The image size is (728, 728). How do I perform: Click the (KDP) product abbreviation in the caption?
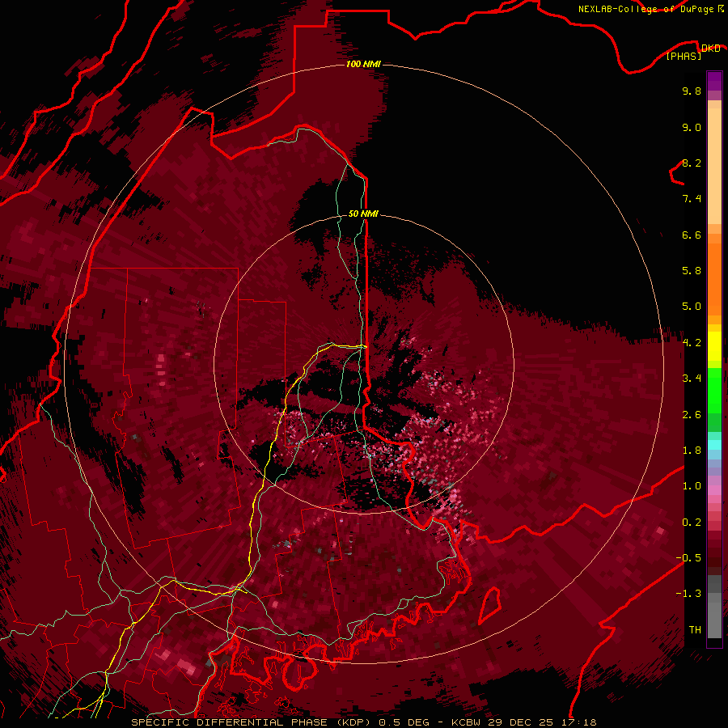pos(352,722)
